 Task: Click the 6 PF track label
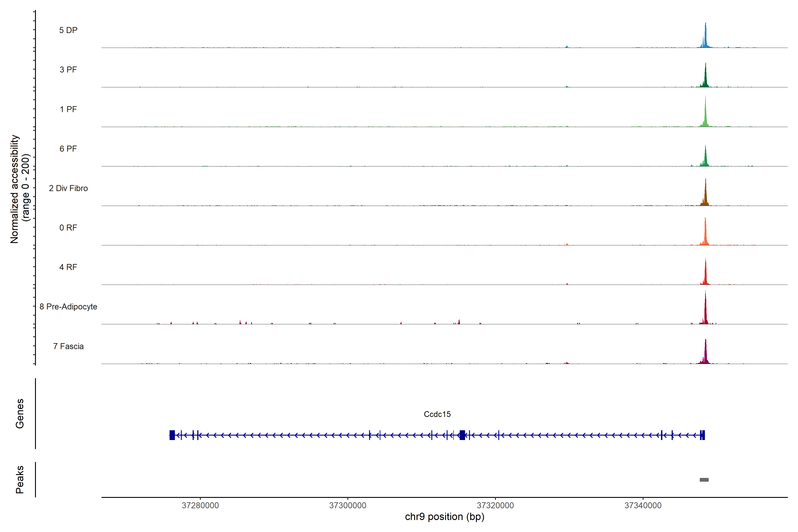coord(68,149)
